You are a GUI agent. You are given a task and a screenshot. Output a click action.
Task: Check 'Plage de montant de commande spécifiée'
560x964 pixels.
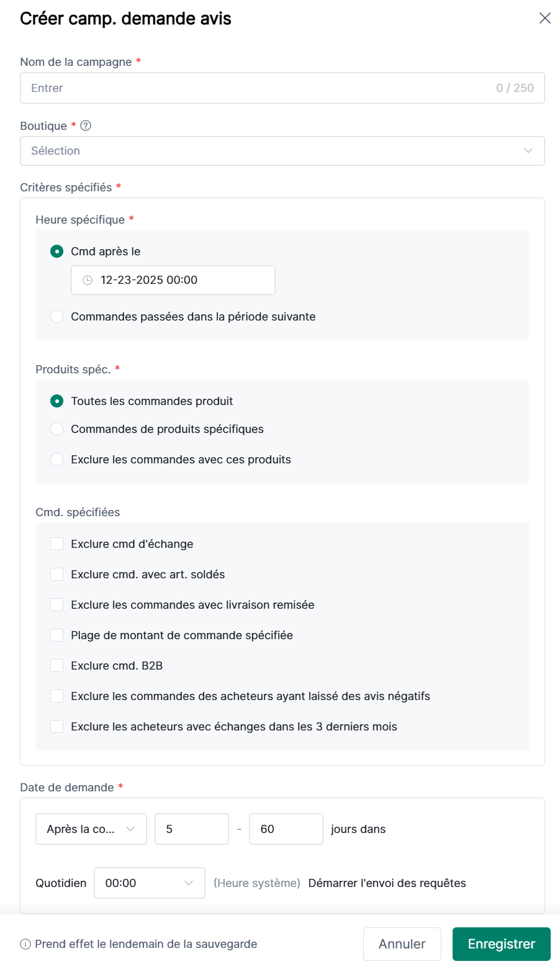tap(57, 635)
